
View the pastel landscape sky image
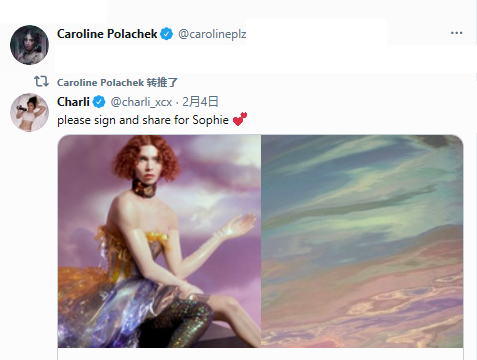(362, 241)
